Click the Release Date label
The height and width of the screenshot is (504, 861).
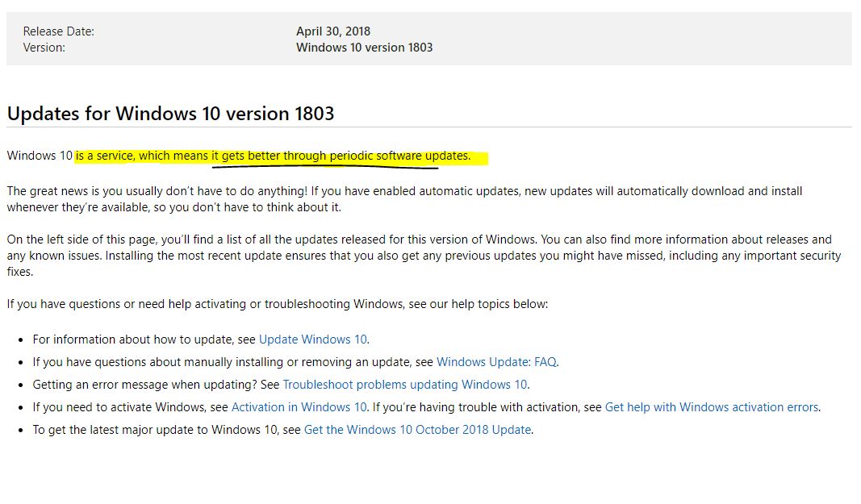click(58, 31)
